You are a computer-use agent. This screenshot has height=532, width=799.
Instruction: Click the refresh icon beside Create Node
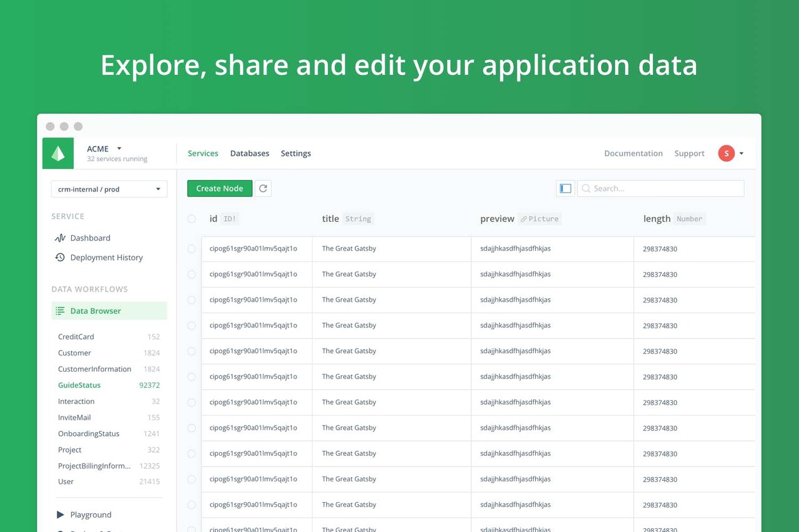[x=263, y=188]
